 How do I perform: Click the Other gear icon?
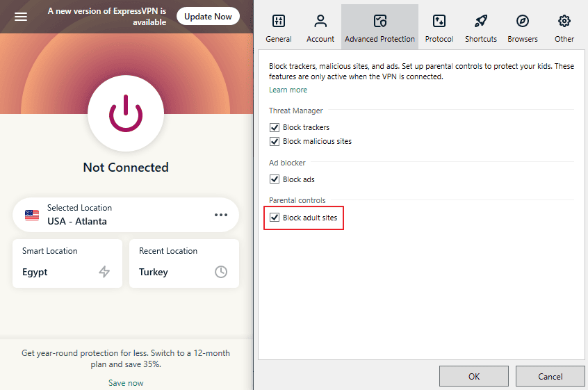tap(564, 21)
